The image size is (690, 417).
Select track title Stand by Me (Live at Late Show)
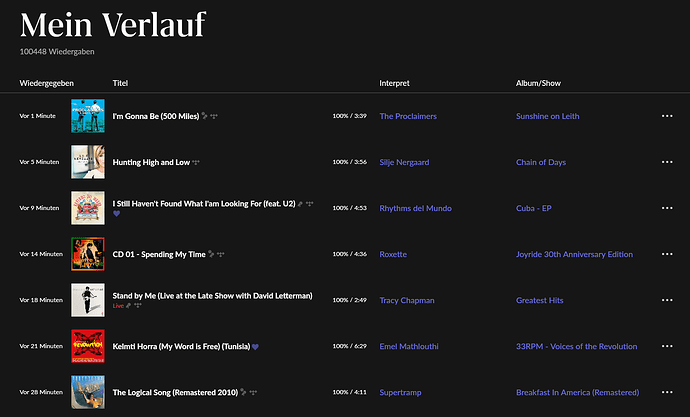pos(212,296)
